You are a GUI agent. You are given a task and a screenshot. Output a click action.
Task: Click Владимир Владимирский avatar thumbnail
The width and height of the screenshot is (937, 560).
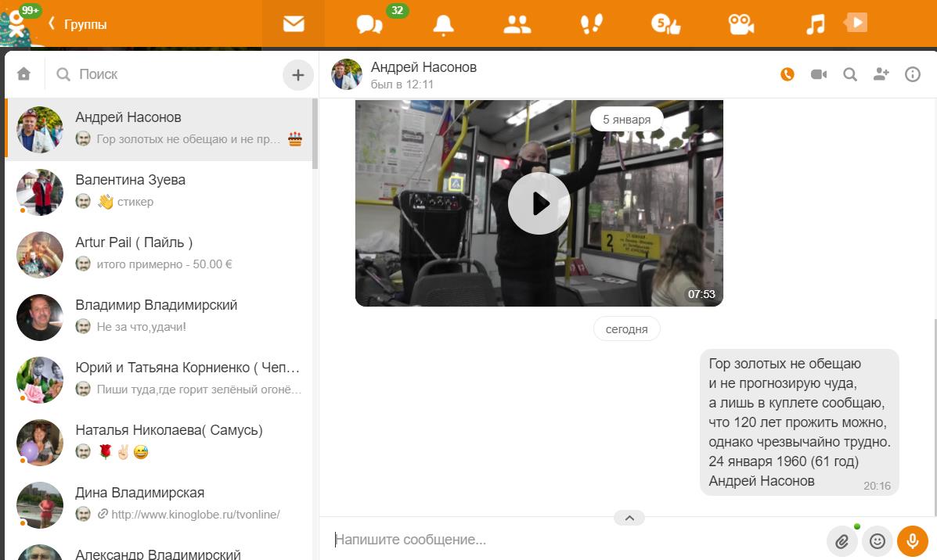[39, 317]
